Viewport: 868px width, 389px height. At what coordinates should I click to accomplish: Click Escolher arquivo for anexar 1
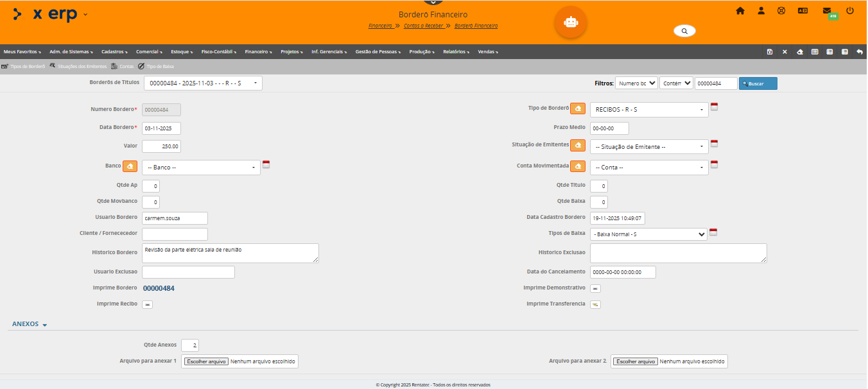pos(206,361)
